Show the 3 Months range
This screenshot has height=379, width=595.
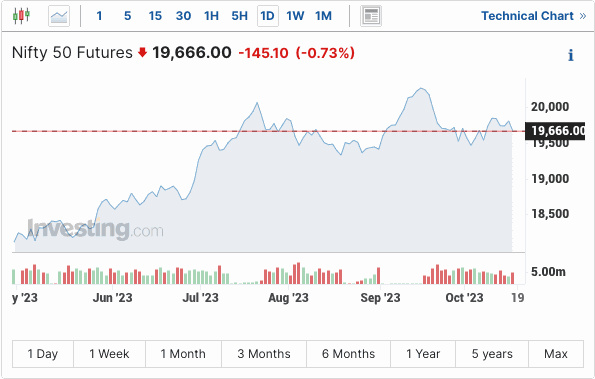[x=264, y=354]
